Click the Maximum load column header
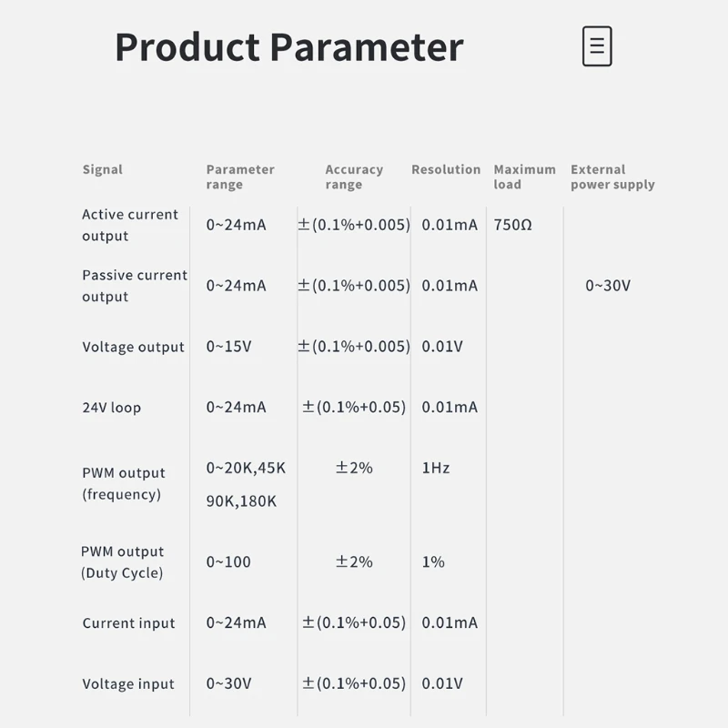Image resolution: width=728 pixels, height=728 pixels. [525, 177]
